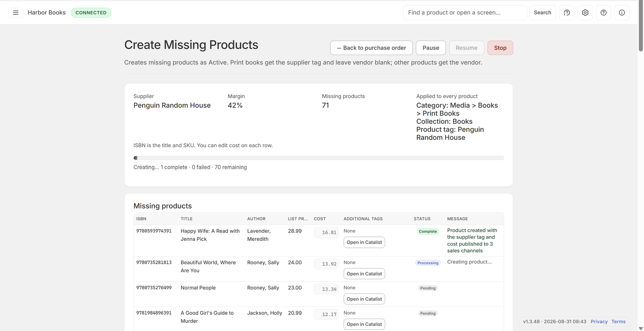Click the ADDITIONAL TAGS column header
The height and width of the screenshot is (331, 644).
pyautogui.click(x=363, y=219)
